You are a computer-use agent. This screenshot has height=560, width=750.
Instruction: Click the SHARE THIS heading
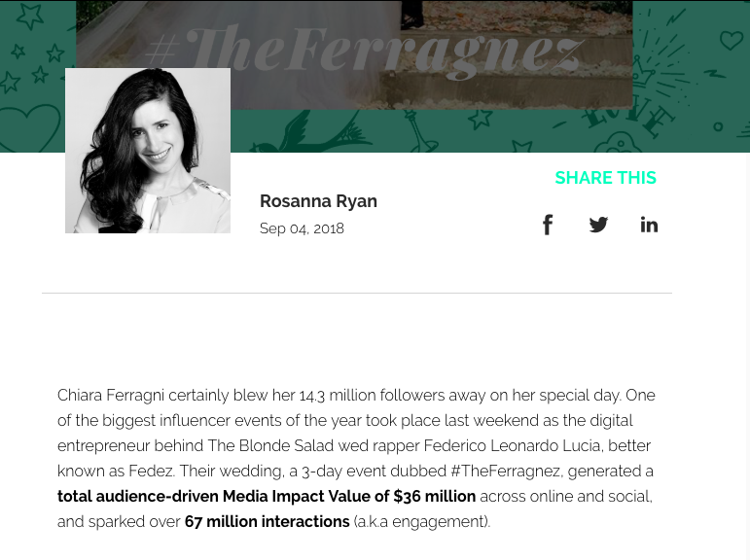pyautogui.click(x=606, y=178)
